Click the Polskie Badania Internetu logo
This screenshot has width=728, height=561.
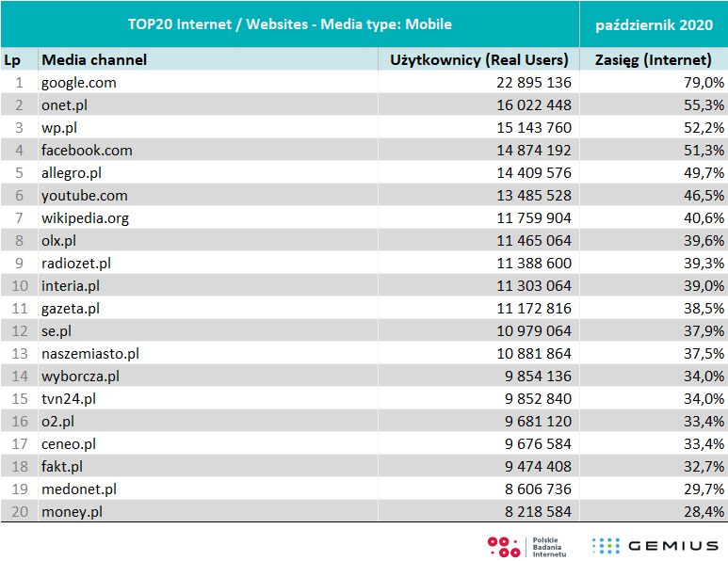point(526,545)
